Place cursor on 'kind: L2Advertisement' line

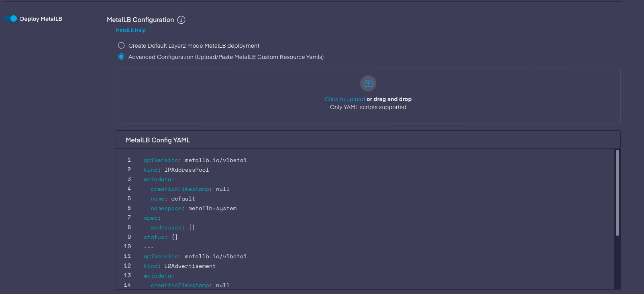(x=179, y=266)
